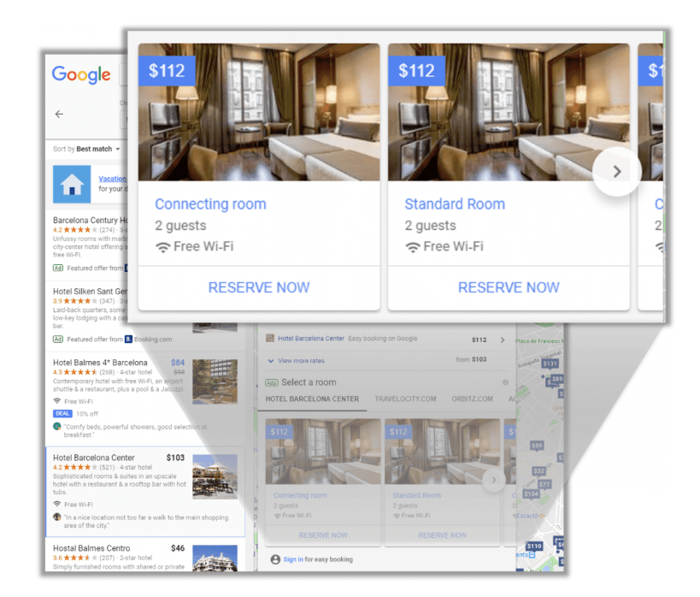Click the Wi-Fi icon in the zoomed Connecting room card
The width and height of the screenshot is (700, 597).
point(163,247)
